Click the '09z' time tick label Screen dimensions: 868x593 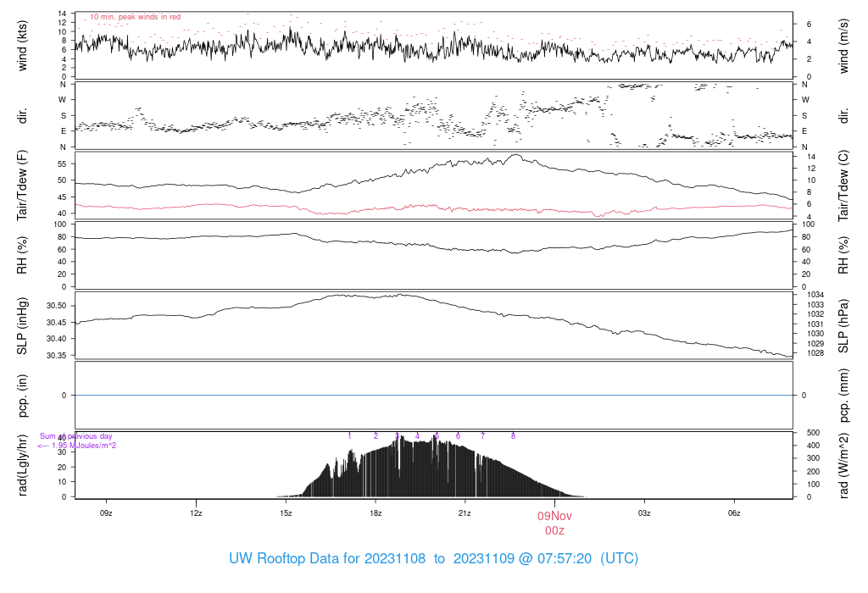106,513
